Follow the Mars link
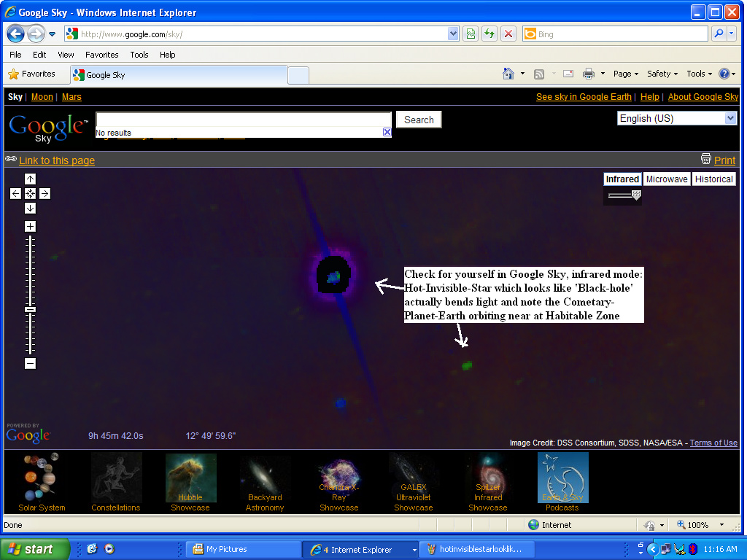Image resolution: width=747 pixels, height=560 pixels. tap(71, 97)
